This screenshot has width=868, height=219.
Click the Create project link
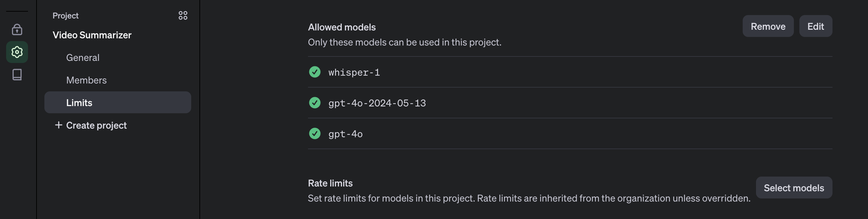tap(96, 125)
